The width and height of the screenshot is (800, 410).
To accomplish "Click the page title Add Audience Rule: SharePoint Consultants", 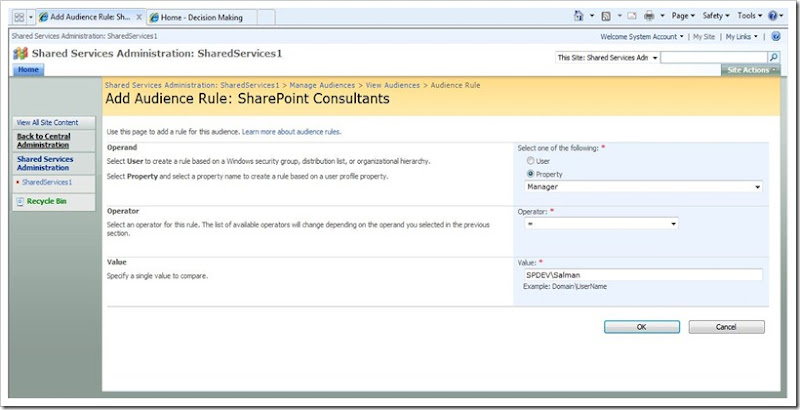I will click(247, 98).
